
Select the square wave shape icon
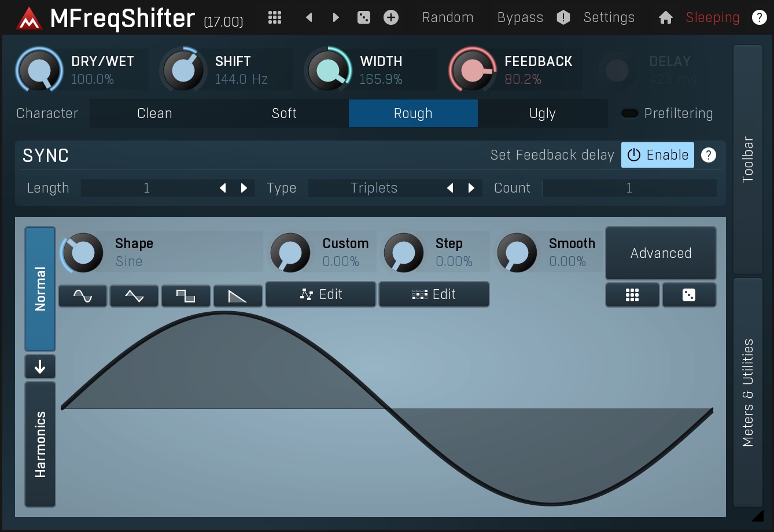186,295
